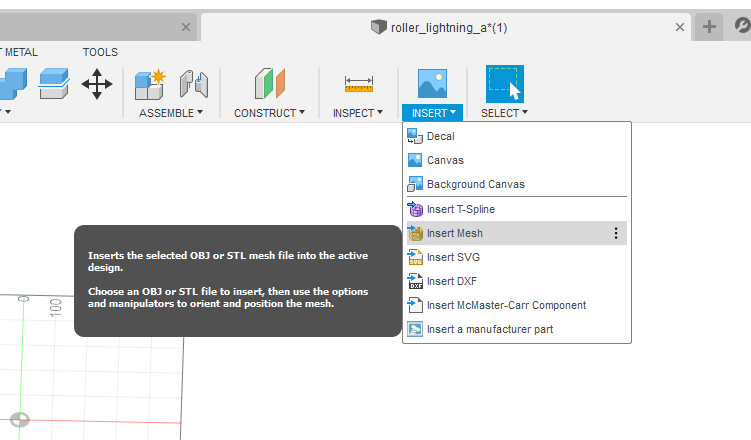
Task: Click the blue solid body icon
Action: (13, 84)
